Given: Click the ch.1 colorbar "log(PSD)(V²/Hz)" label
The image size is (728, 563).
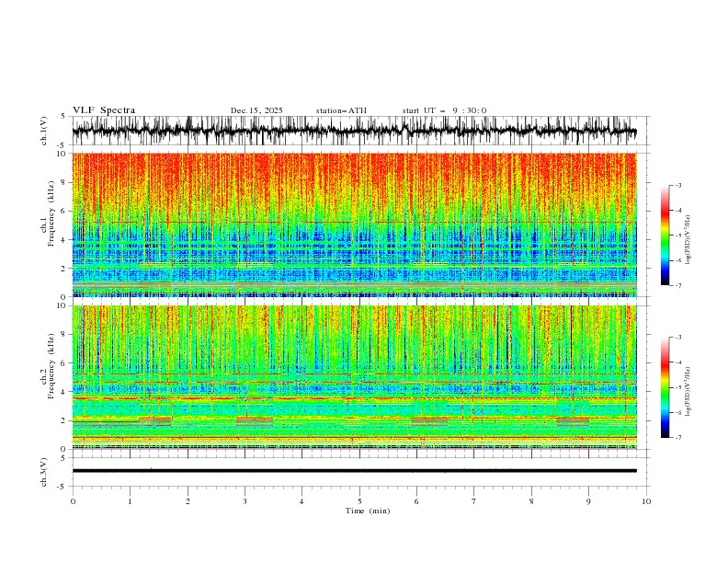Looking at the screenshot, I should click(x=688, y=240).
